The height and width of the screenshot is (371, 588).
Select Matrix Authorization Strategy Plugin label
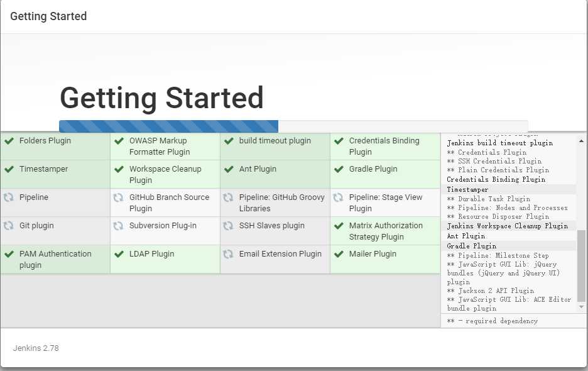click(x=386, y=231)
